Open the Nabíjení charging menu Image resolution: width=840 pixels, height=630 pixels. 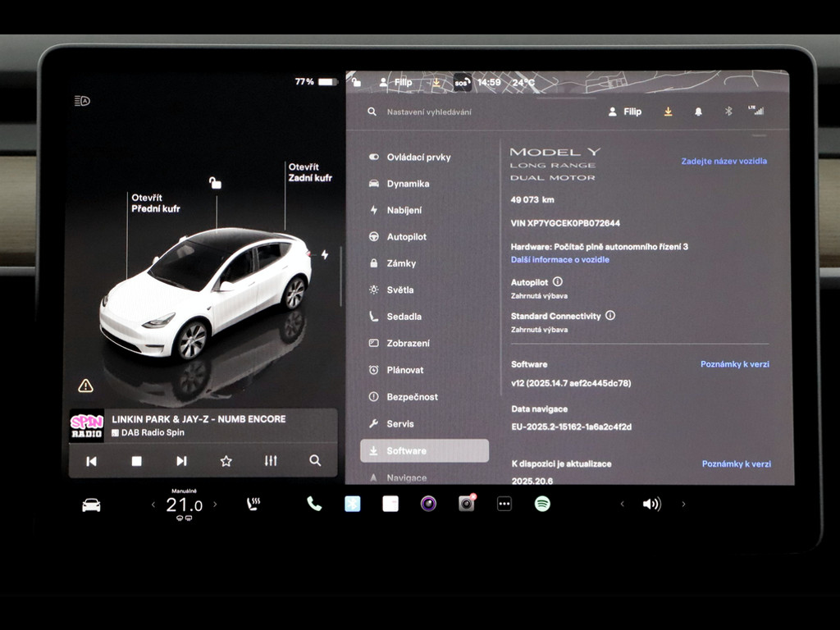click(395, 210)
